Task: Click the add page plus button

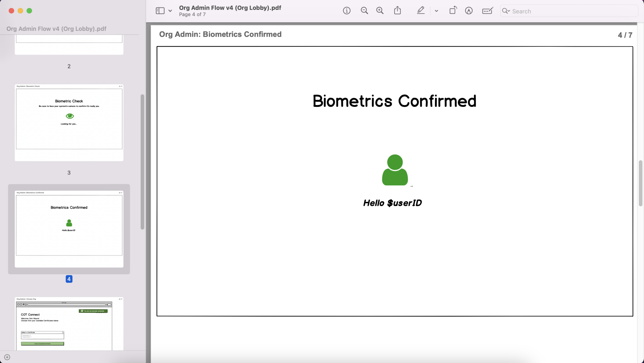Action: click(7, 357)
